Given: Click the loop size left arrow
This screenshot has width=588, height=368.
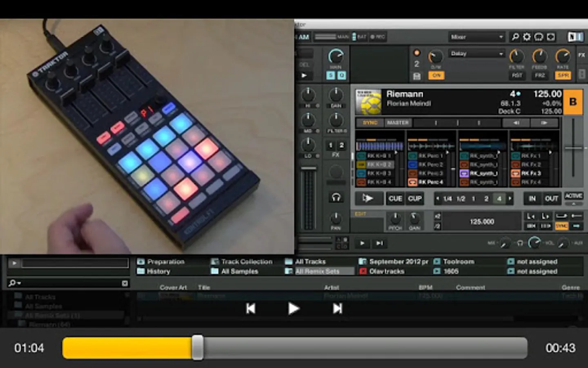Looking at the screenshot, I should point(438,199).
